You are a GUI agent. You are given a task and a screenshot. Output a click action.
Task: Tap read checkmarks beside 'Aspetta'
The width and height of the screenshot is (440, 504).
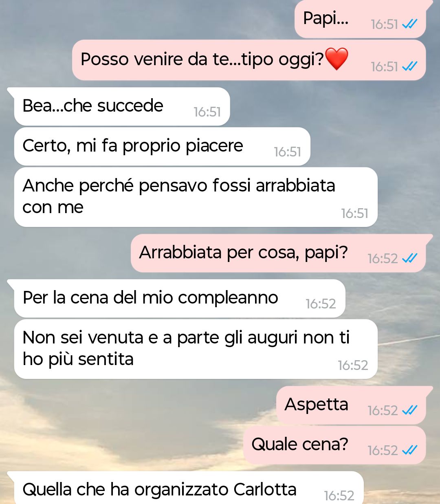[410, 410]
